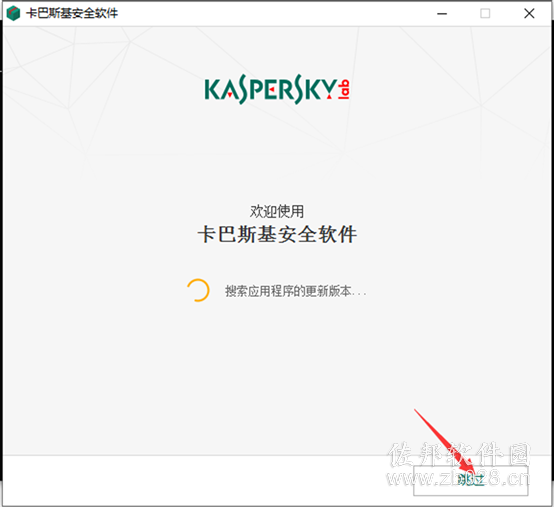Close the Kaspersky setup window
The image size is (554, 507).
(x=529, y=13)
